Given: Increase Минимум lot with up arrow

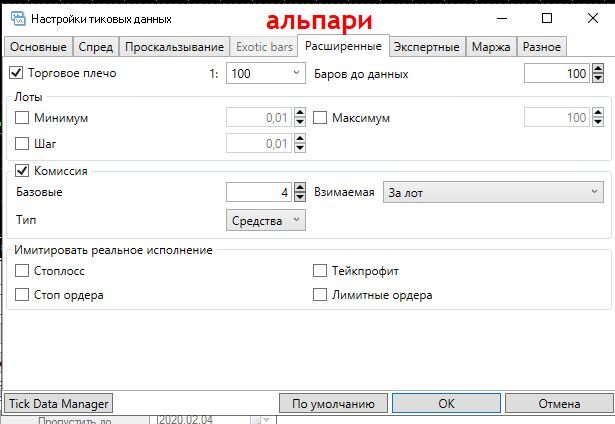Looking at the screenshot, I should tap(300, 113).
